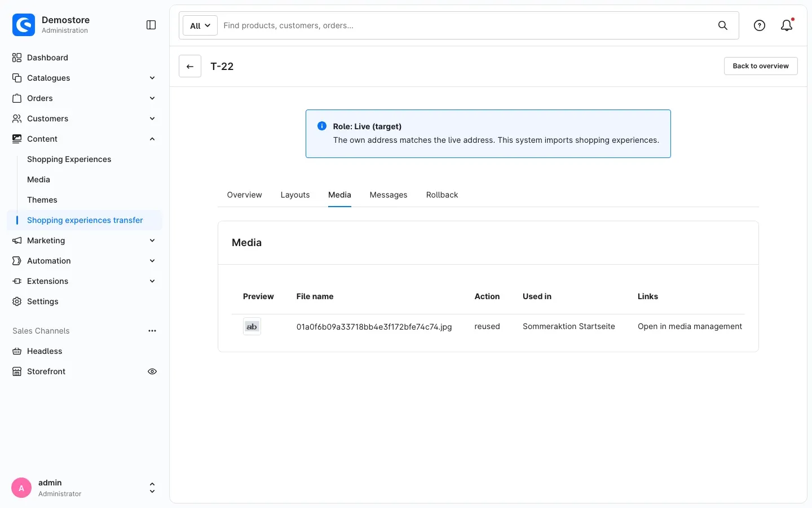Switch to the Rollback tab
Viewport: 812px width, 508px height.
442,195
